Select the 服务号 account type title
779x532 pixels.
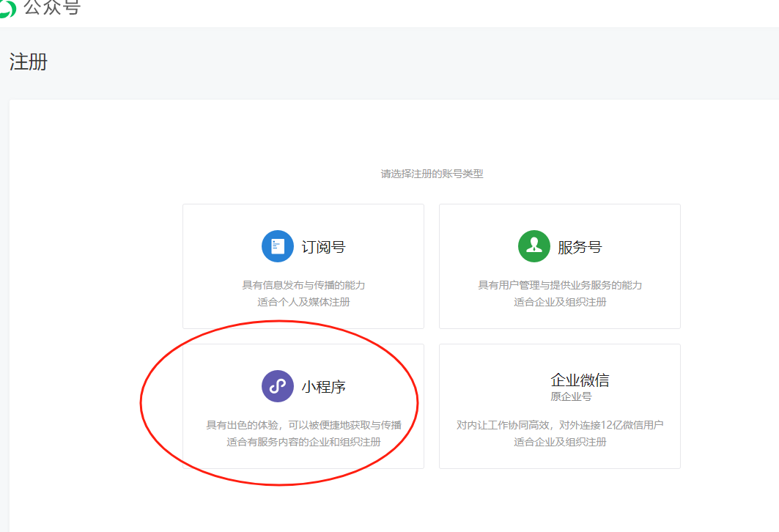580,247
